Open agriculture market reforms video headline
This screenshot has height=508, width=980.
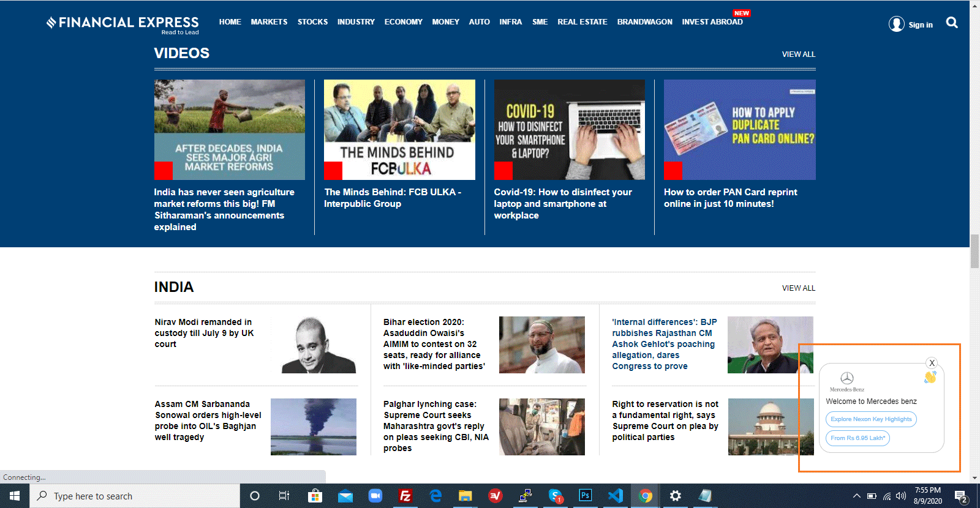pos(224,209)
